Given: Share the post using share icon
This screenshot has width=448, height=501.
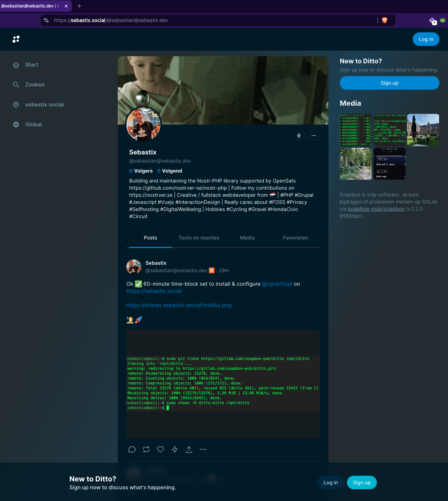Looking at the screenshot, I should (x=189, y=449).
